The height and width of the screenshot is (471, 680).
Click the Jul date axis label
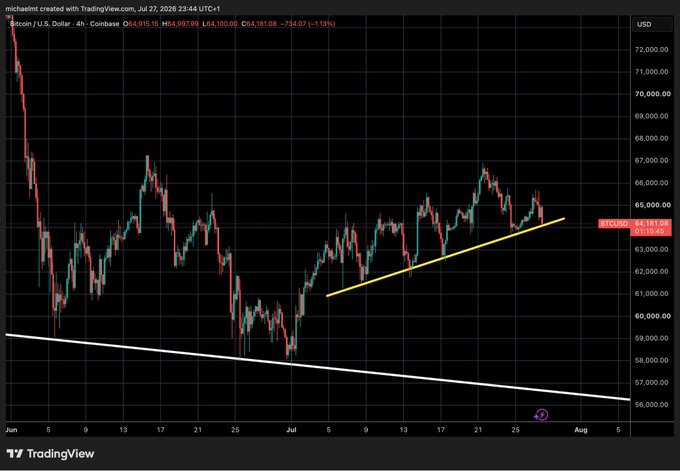pos(291,430)
